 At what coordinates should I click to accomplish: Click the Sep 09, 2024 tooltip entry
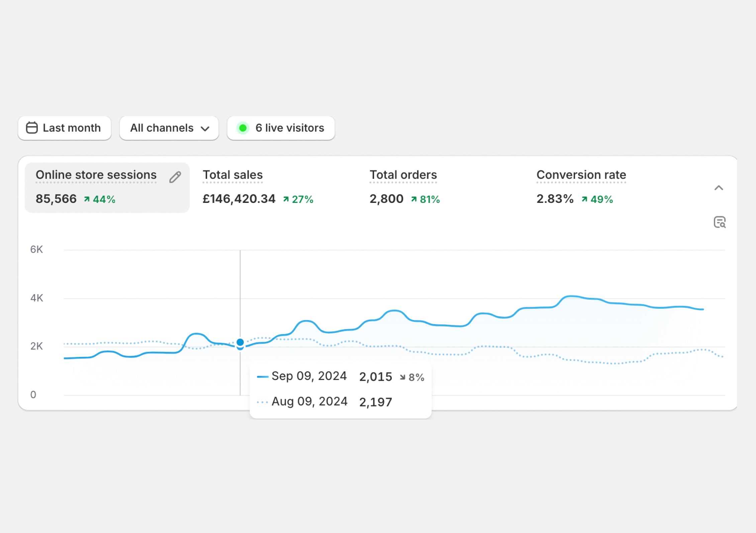(309, 376)
